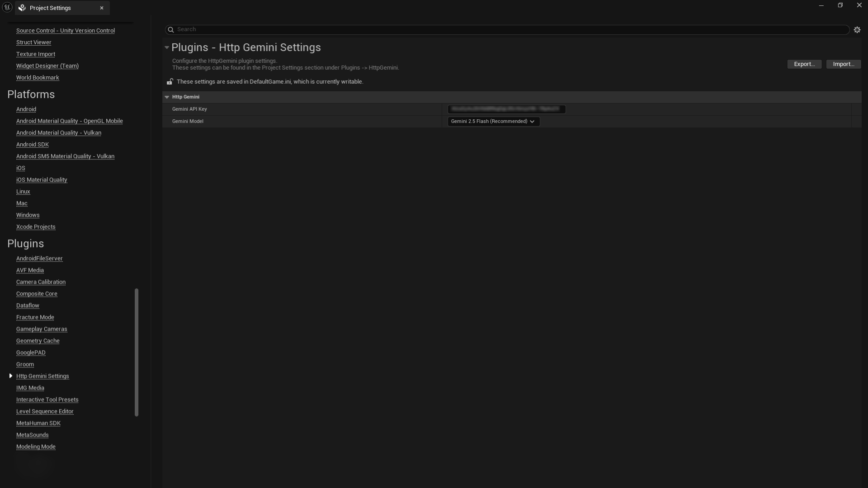
Task: Collapse the Plugins - Http Gemini Settings header
Action: [167, 47]
